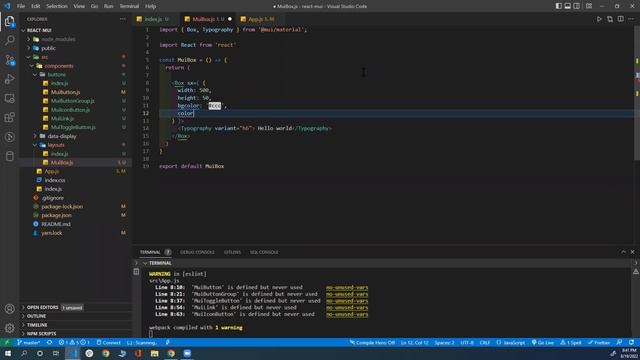The image size is (640, 360).
Task: Open File Explorer from the taskbar
Action: 154,353
